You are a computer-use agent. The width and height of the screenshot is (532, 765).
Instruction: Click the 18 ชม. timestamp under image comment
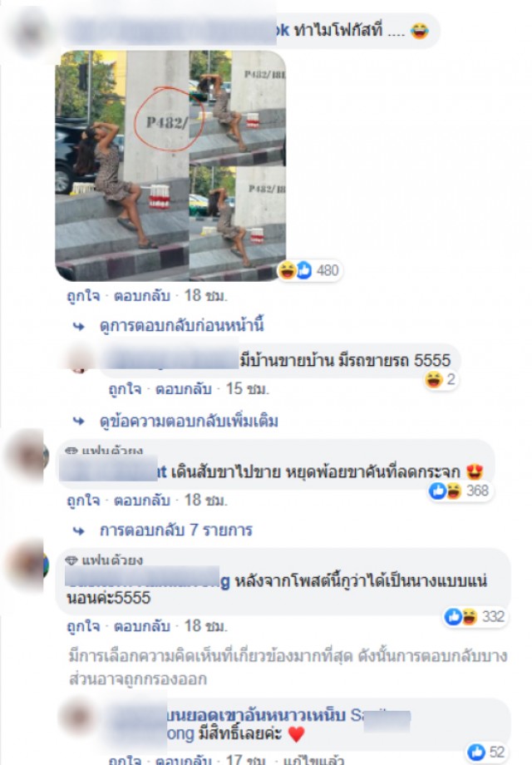[x=206, y=296]
